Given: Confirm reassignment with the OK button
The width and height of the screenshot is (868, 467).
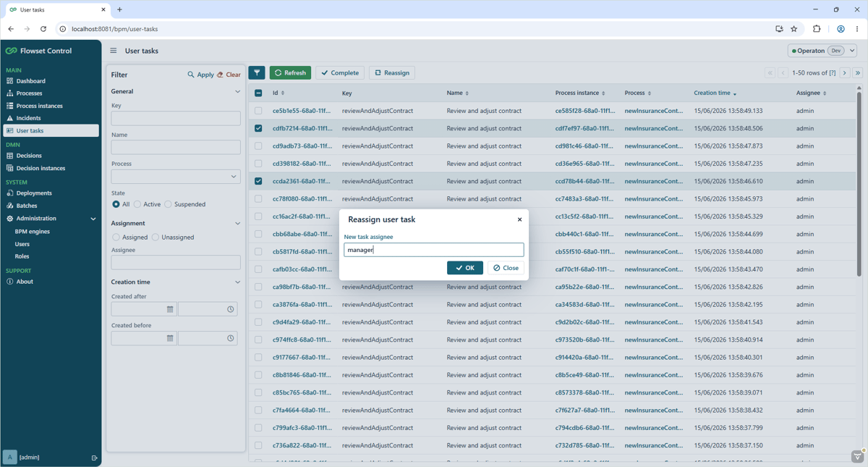Looking at the screenshot, I should (x=465, y=268).
